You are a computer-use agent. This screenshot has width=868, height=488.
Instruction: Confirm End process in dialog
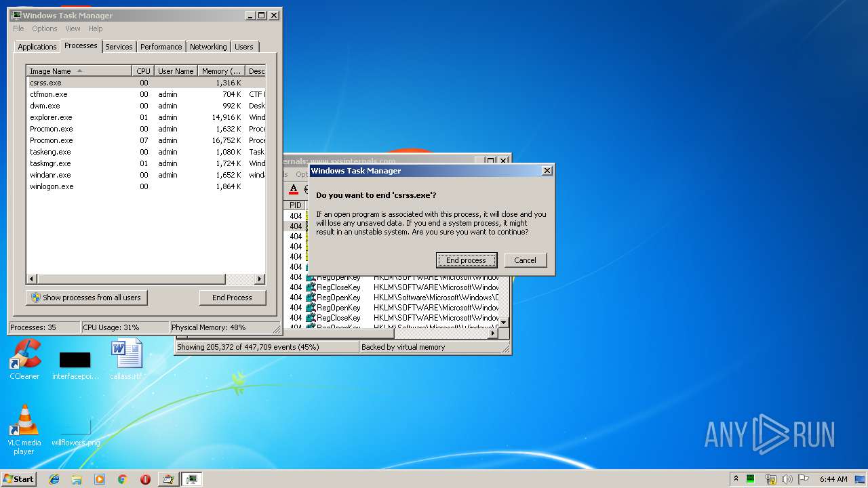pyautogui.click(x=466, y=260)
